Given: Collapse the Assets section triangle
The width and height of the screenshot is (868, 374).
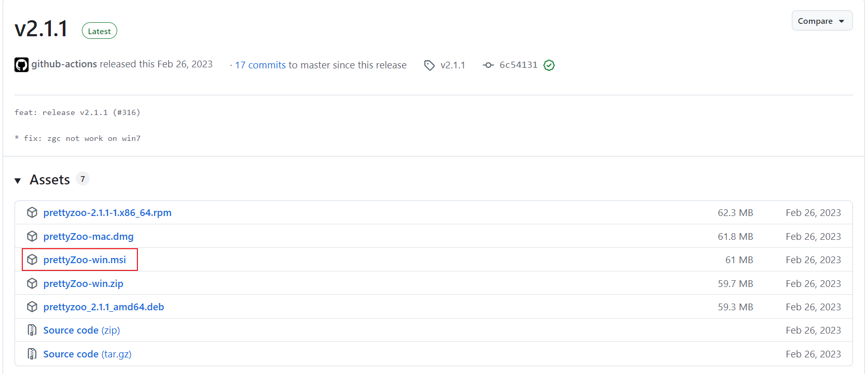Looking at the screenshot, I should [x=18, y=181].
